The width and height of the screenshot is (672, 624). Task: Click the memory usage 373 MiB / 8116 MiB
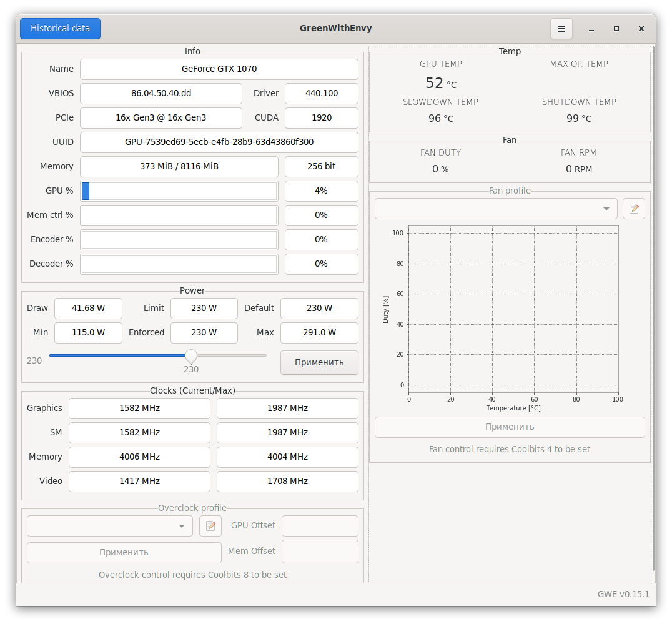point(179,167)
